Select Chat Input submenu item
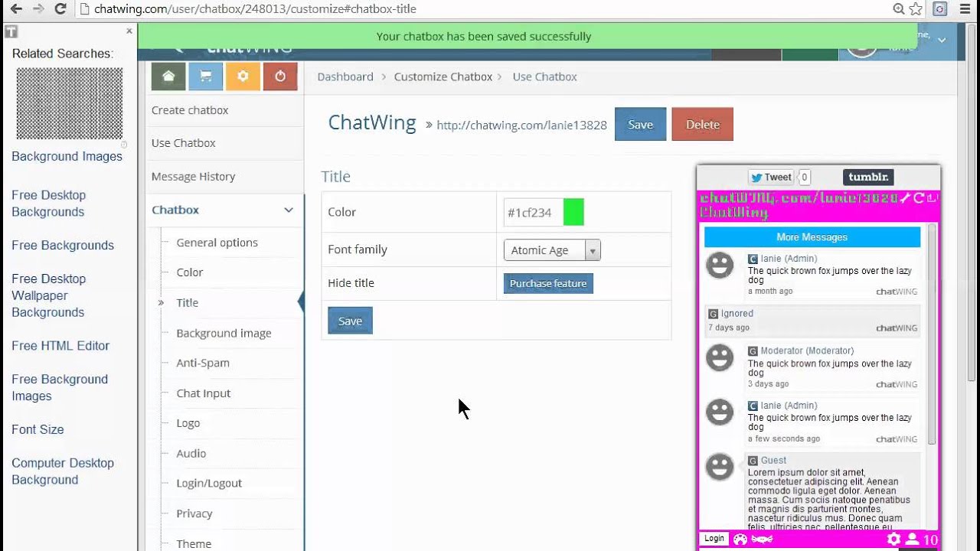Screen dimensions: 980x551 click(204, 393)
